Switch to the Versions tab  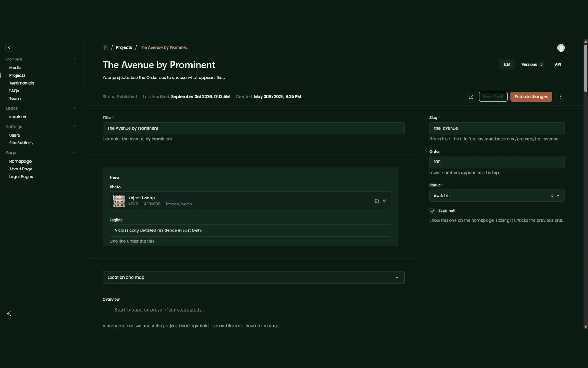532,64
